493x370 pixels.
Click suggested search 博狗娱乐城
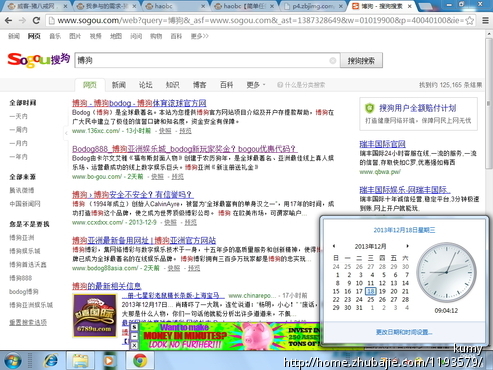pos(25,251)
